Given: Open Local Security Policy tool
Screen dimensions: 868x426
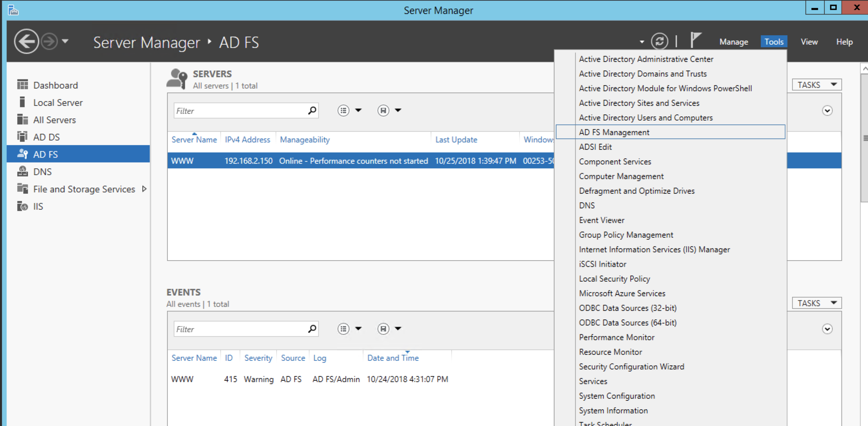Looking at the screenshot, I should (x=614, y=279).
